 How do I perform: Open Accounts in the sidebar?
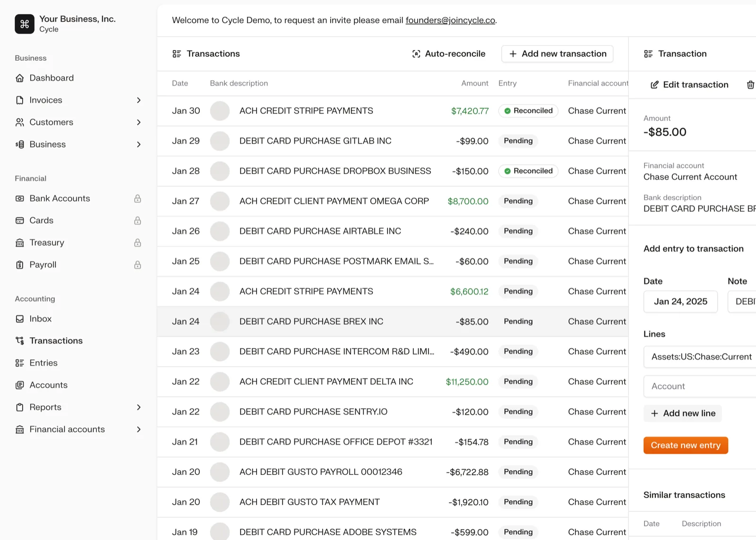49,385
